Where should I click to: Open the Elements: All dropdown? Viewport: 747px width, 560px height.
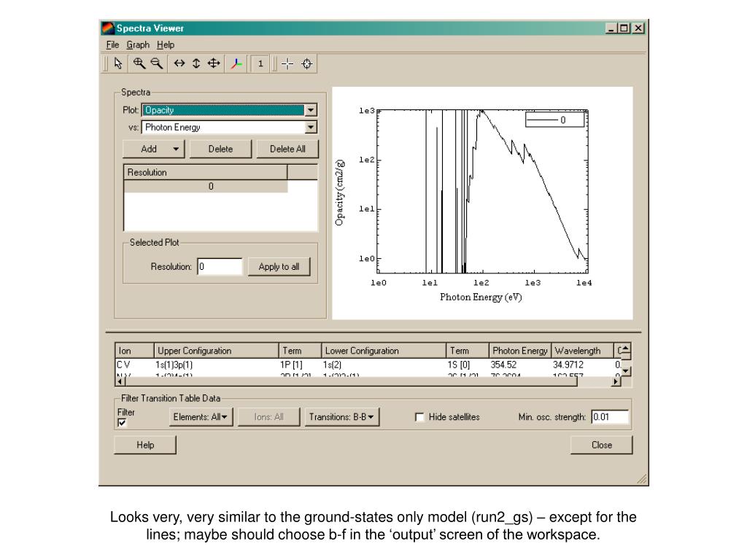point(201,417)
